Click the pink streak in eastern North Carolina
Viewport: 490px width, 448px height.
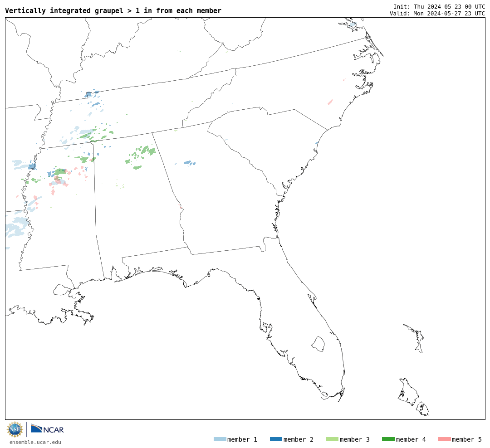click(330, 102)
